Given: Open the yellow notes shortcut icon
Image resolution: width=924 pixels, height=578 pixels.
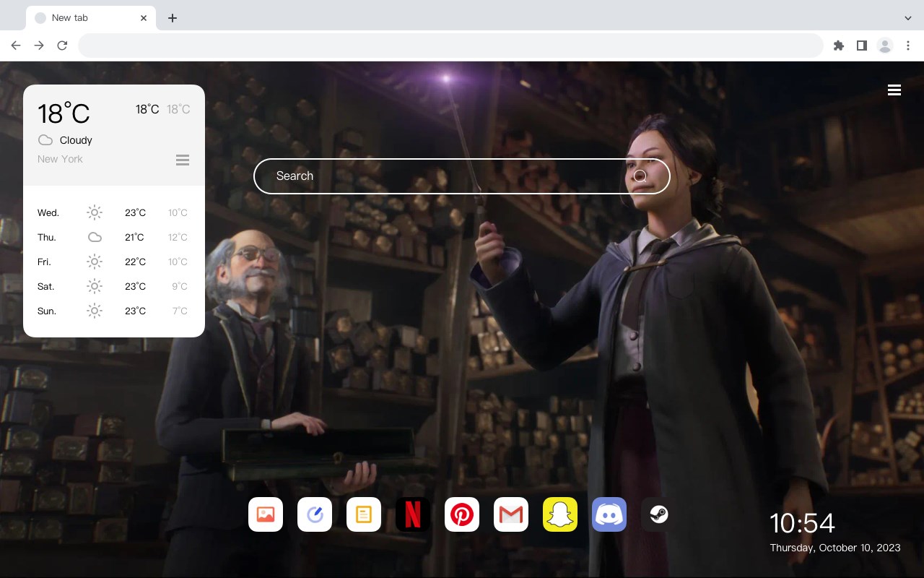Looking at the screenshot, I should click(x=364, y=514).
